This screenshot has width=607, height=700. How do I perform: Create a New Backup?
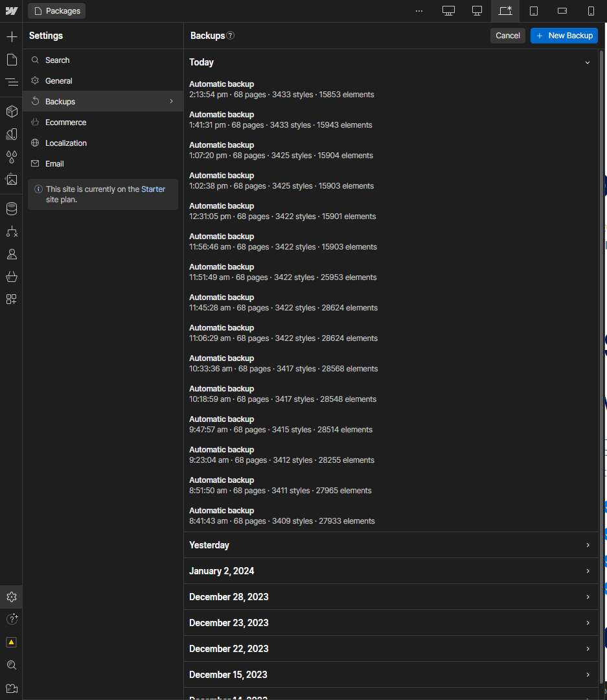564,36
